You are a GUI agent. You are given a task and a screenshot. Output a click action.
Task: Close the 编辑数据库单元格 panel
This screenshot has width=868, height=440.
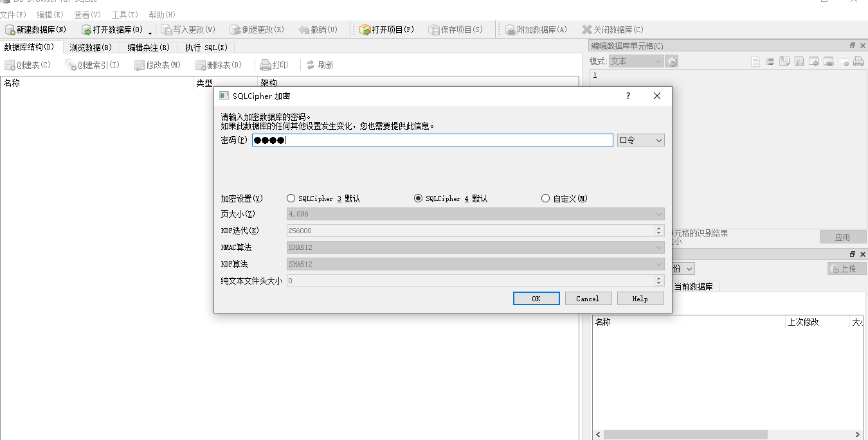click(x=863, y=46)
